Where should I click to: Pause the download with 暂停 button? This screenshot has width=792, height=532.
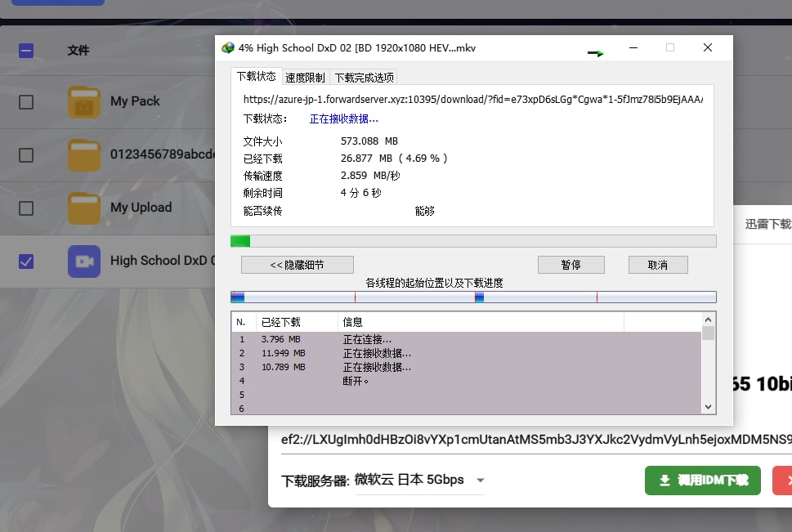click(x=571, y=265)
